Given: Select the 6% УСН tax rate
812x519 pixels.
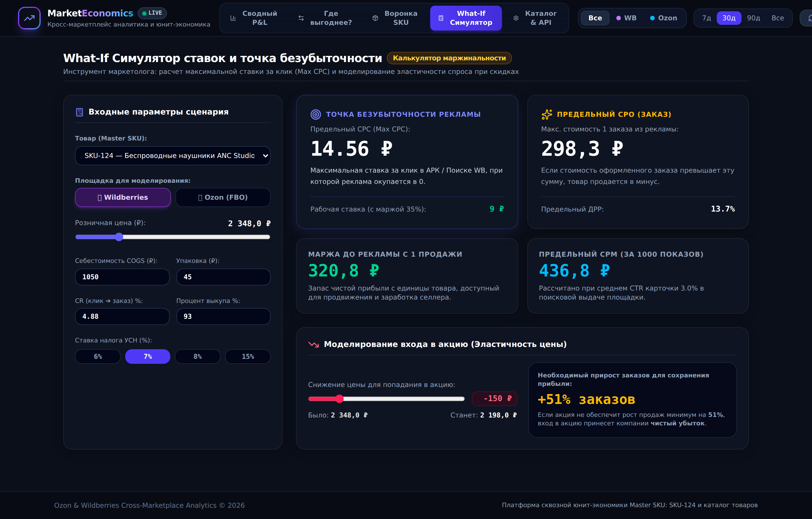Looking at the screenshot, I should pyautogui.click(x=98, y=356).
